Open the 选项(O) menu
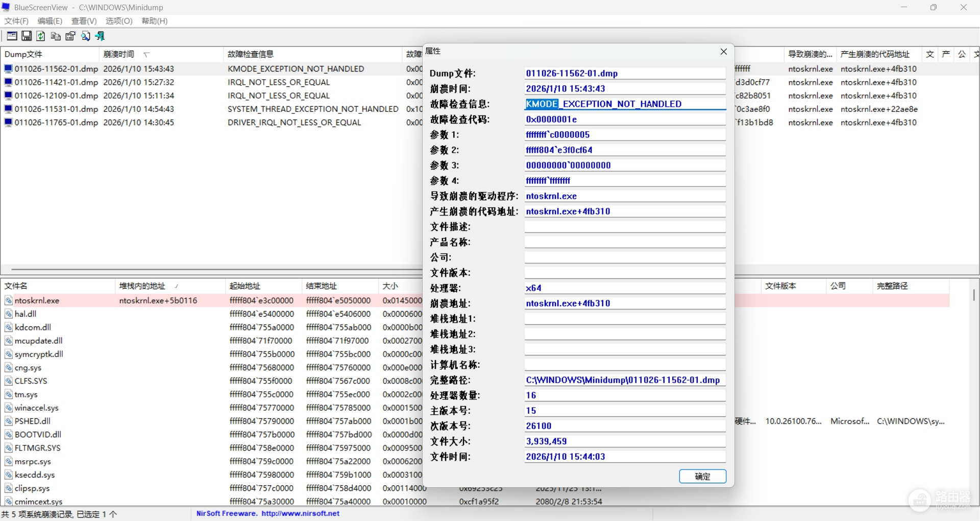Viewport: 980px width, 521px height. coord(119,21)
